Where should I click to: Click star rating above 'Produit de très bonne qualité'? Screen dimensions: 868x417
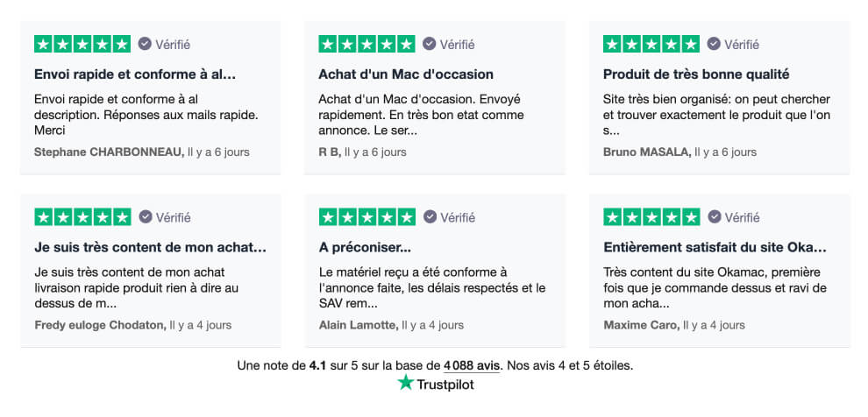pyautogui.click(x=651, y=44)
